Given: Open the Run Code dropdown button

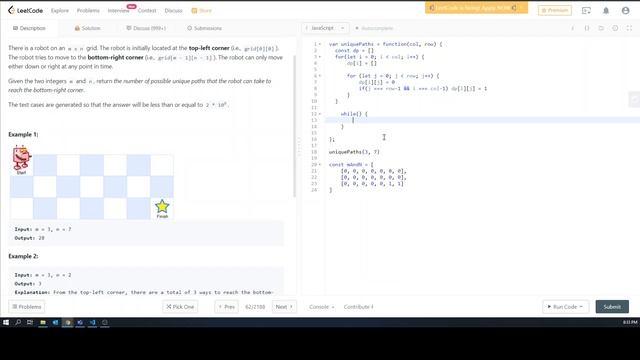Looking at the screenshot, I should click(565, 307).
